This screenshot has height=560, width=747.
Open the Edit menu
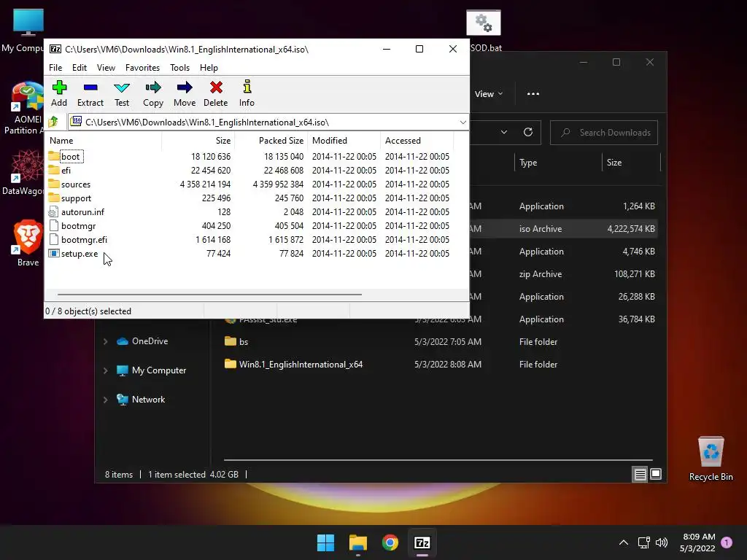pyautogui.click(x=79, y=68)
